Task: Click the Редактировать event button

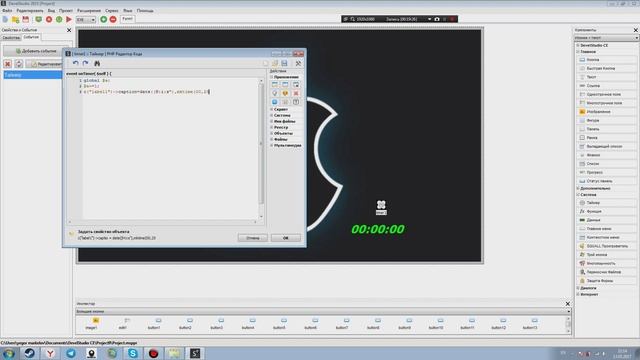Action: click(44, 64)
